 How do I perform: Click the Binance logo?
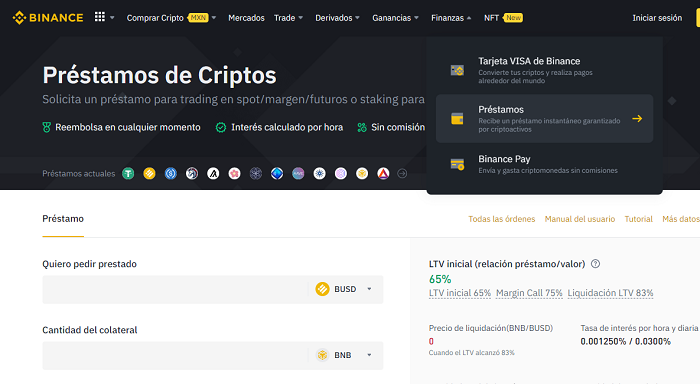(48, 18)
